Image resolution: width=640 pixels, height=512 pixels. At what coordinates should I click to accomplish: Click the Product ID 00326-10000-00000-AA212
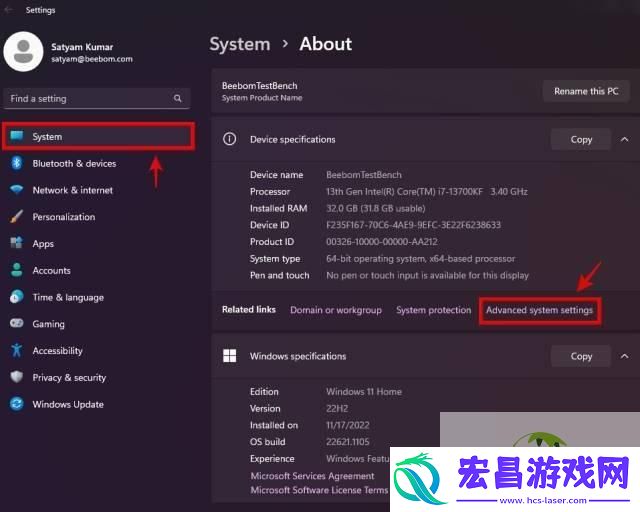tap(382, 242)
